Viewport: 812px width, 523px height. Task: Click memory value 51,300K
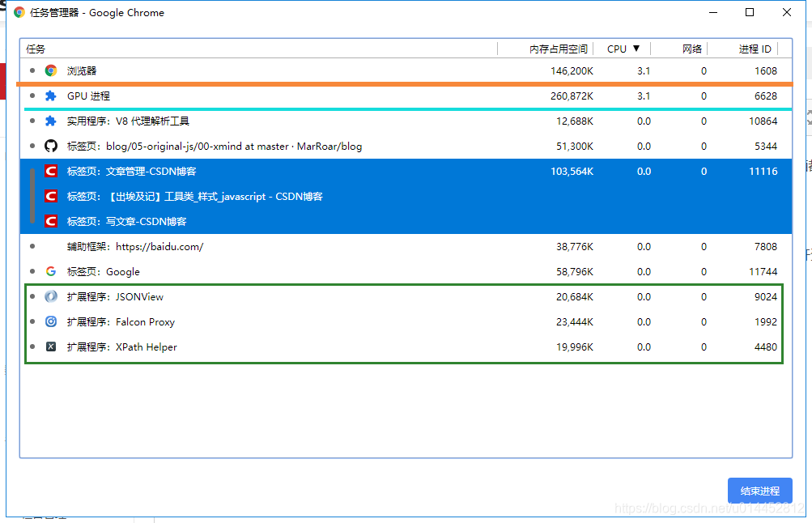click(575, 146)
